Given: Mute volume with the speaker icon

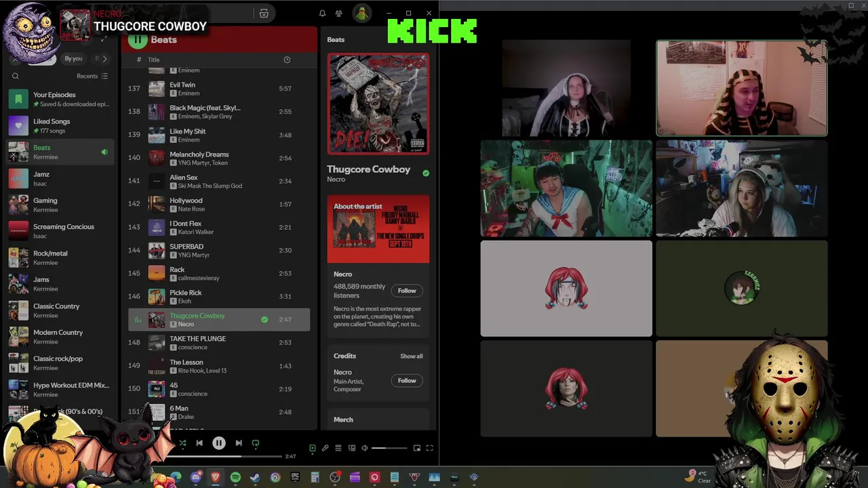Looking at the screenshot, I should pyautogui.click(x=364, y=448).
